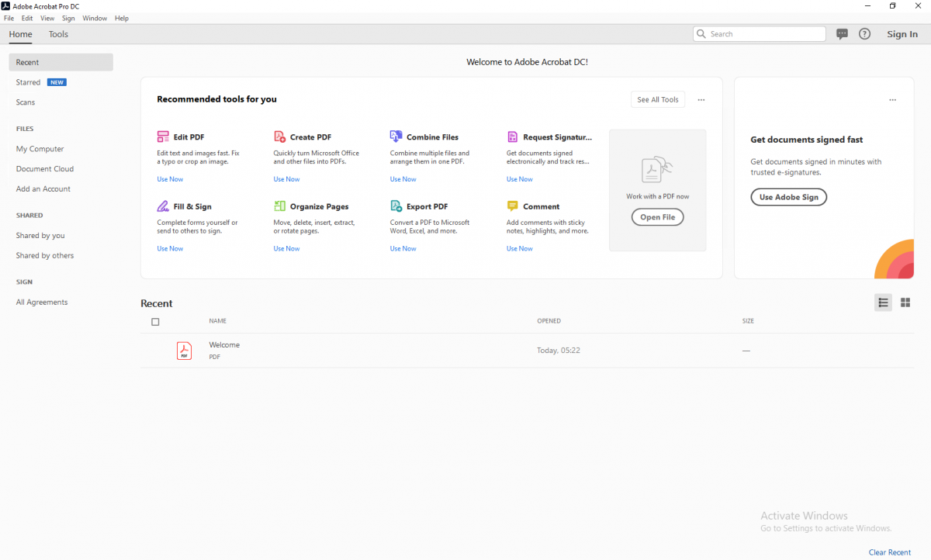Screen dimensions: 931x560
Task: Click the Request Signatures icon
Action: (512, 137)
